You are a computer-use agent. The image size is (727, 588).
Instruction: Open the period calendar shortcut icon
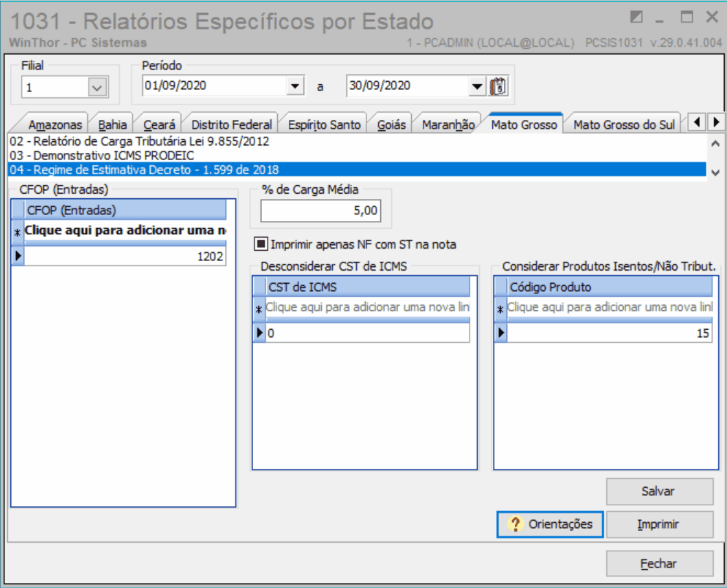498,86
